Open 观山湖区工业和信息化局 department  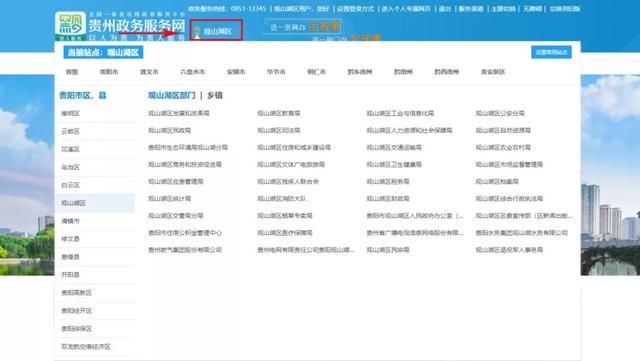click(400, 114)
